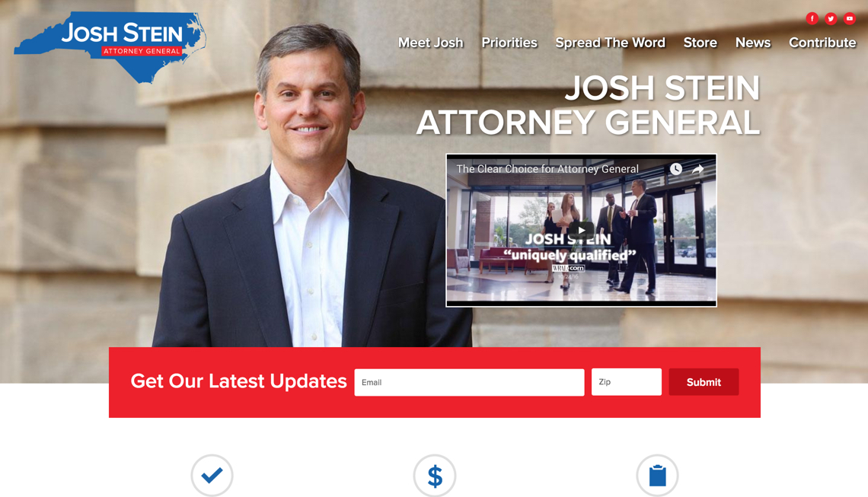Focus the Email input field
Image resolution: width=868 pixels, height=497 pixels.
(470, 382)
